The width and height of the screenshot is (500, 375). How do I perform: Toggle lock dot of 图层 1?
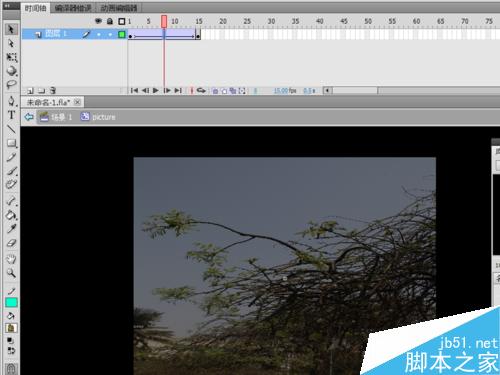click(110, 34)
